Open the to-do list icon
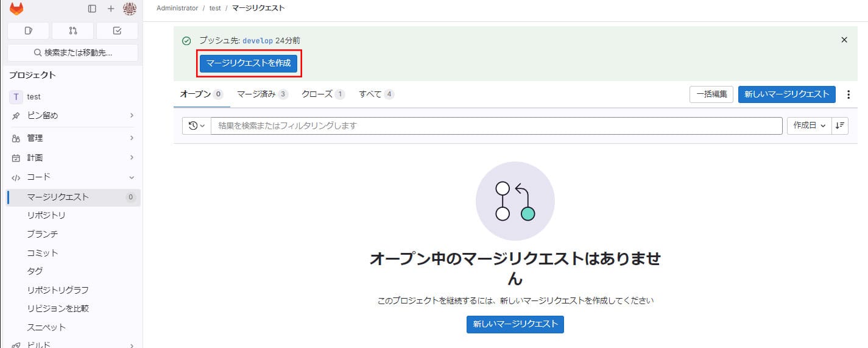The height and width of the screenshot is (348, 868). tap(118, 30)
